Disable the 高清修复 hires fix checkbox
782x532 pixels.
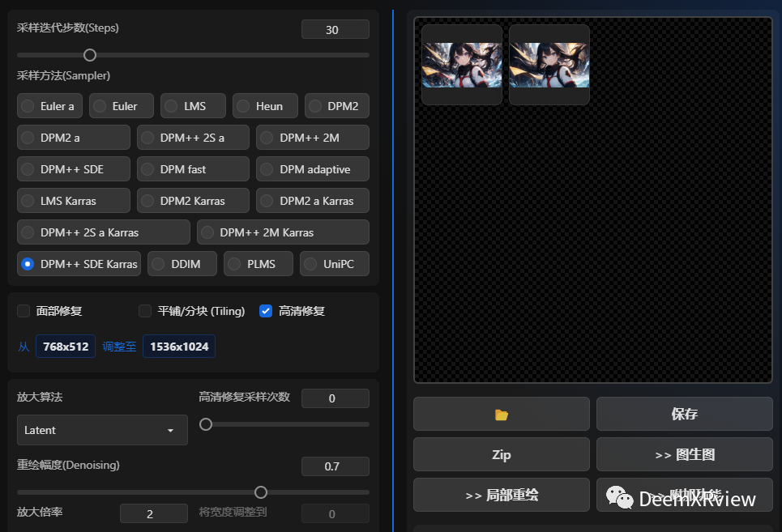[266, 311]
